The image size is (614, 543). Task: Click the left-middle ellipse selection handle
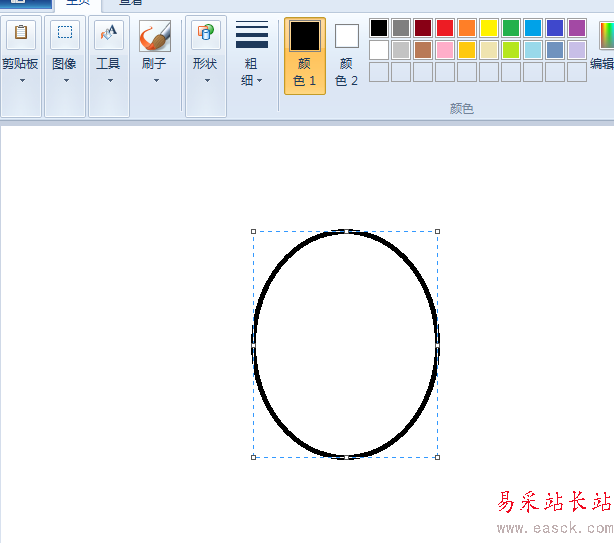[253, 345]
